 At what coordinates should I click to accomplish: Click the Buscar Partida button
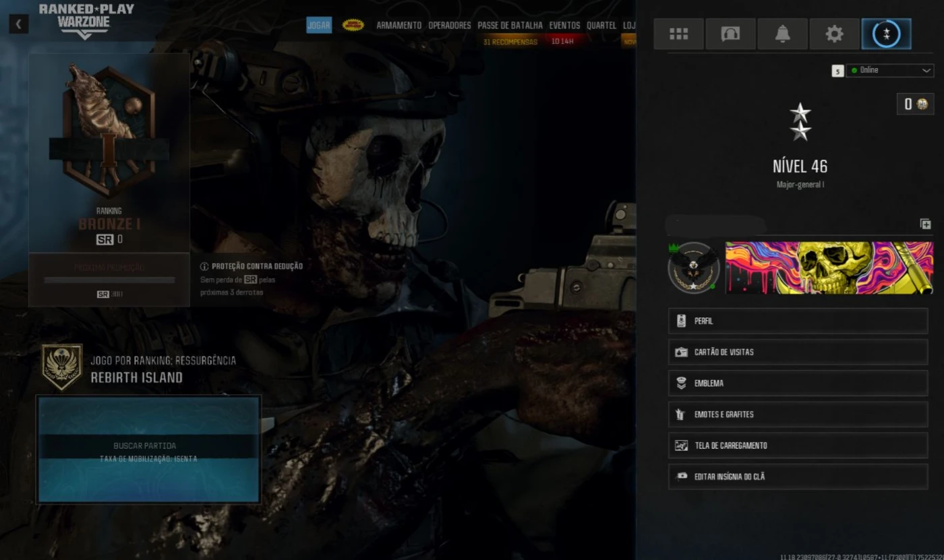(x=148, y=449)
